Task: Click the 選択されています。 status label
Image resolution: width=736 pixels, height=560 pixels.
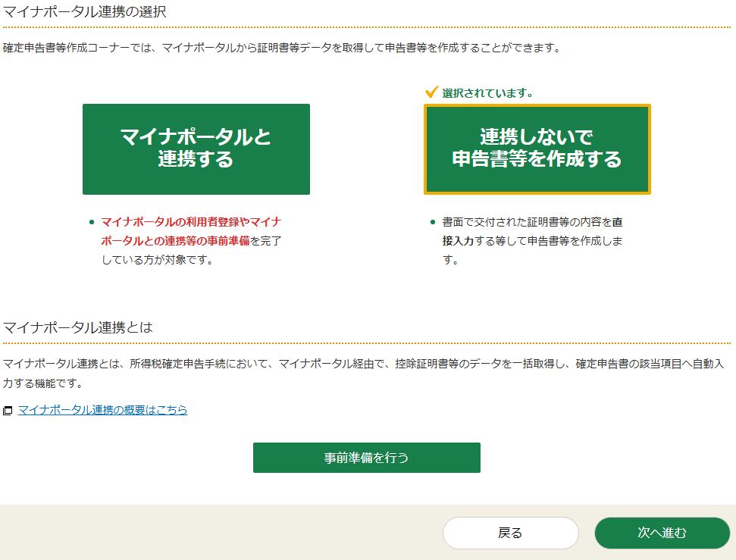Action: pos(487,93)
